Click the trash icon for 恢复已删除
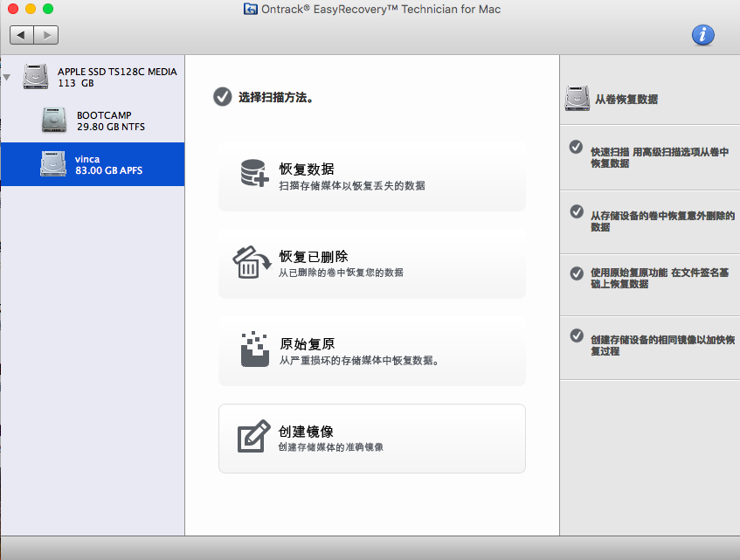 pos(254,260)
